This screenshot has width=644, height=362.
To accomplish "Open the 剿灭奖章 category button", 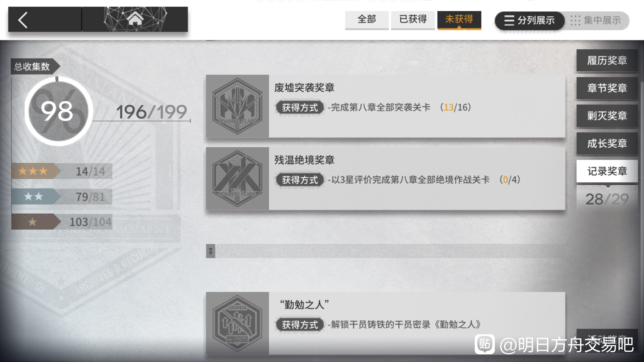I will click(607, 116).
